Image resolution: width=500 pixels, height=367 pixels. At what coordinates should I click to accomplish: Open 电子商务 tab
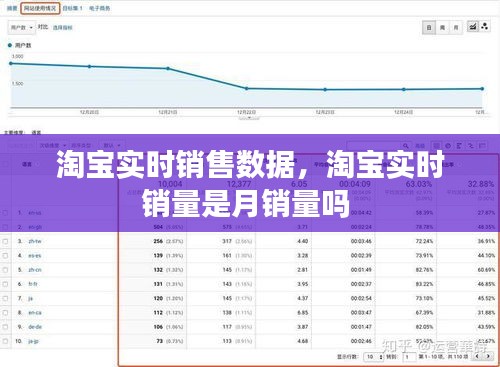[100, 8]
